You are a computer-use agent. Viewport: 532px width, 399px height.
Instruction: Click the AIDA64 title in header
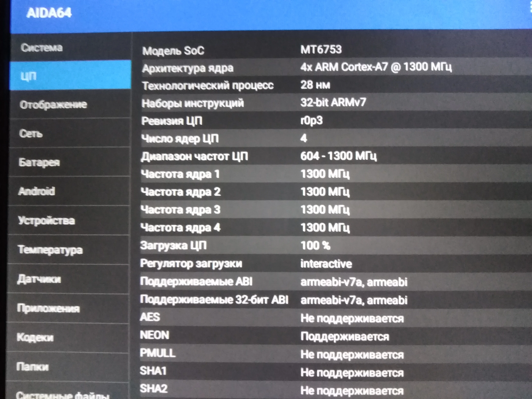click(x=49, y=13)
